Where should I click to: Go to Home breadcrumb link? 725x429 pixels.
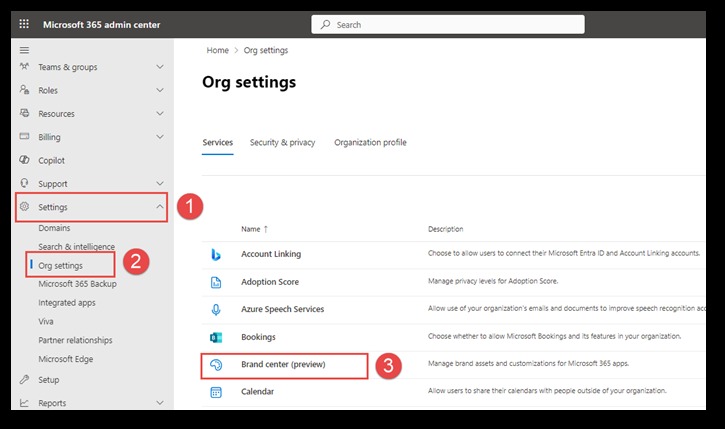click(x=217, y=50)
